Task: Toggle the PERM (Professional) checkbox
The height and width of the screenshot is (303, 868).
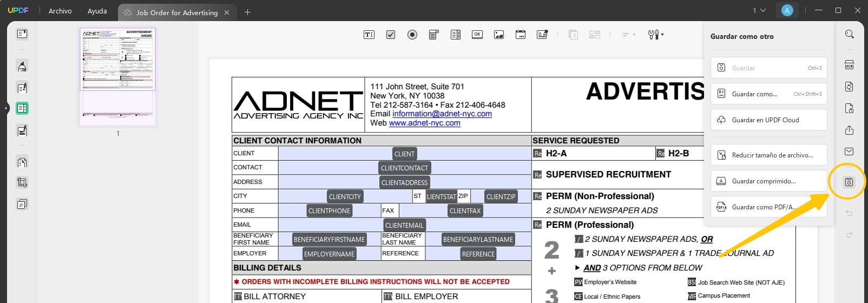Action: pyautogui.click(x=537, y=225)
